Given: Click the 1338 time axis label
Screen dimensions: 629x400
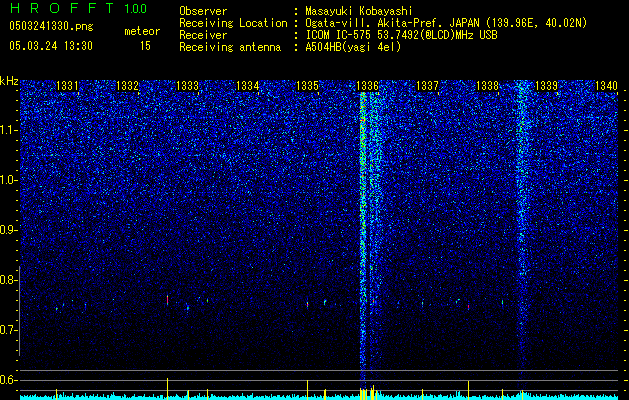Looking at the screenshot, I should point(487,85).
